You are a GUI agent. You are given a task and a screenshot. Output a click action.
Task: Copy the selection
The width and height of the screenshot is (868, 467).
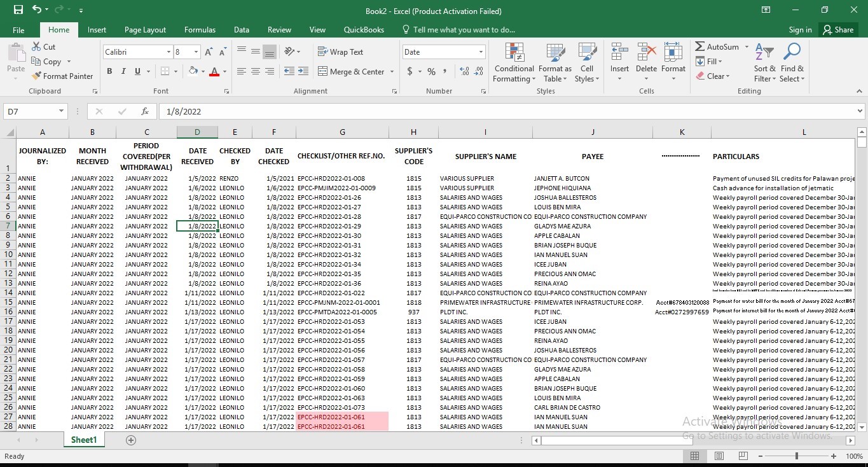pos(46,62)
